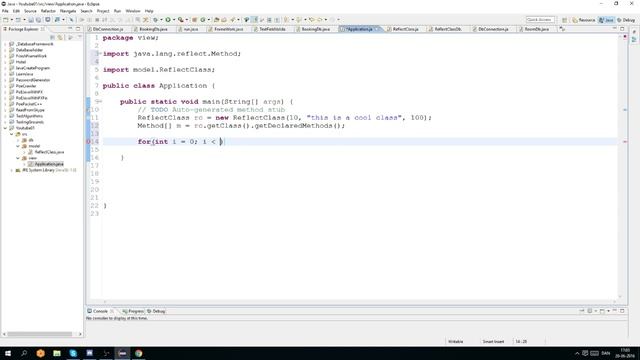Viewport: 640px width, 360px height.
Task: Open the Source menu
Action: click(30, 11)
